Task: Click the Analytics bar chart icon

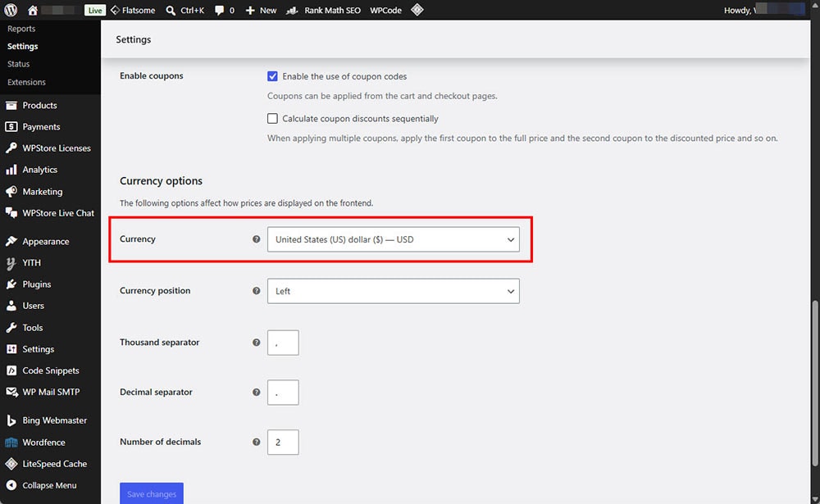Action: pos(11,170)
